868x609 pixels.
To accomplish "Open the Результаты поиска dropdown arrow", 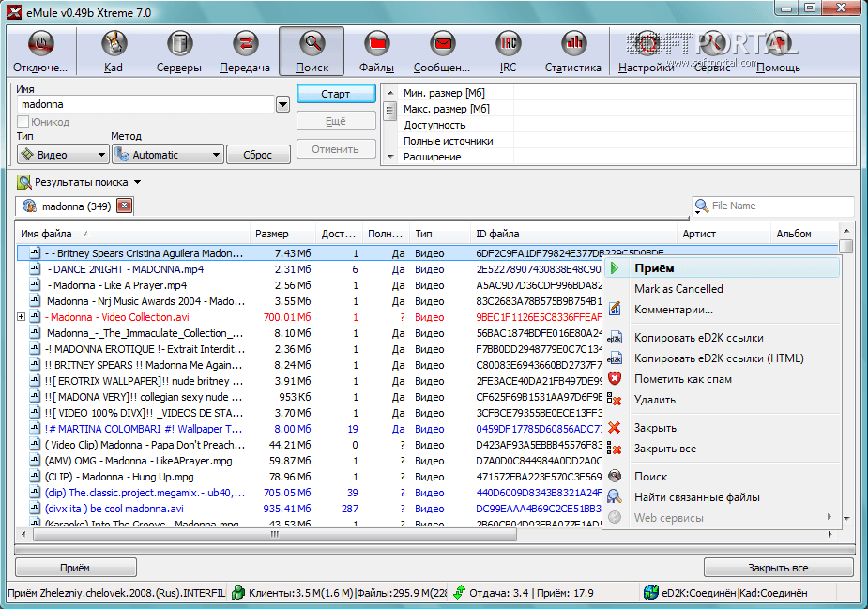I will (x=137, y=182).
